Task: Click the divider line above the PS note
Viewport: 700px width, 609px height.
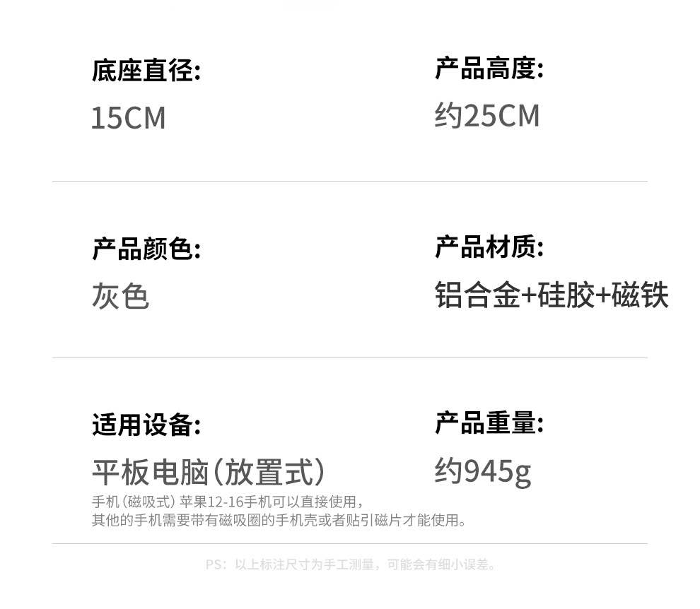Action: pyautogui.click(x=349, y=543)
